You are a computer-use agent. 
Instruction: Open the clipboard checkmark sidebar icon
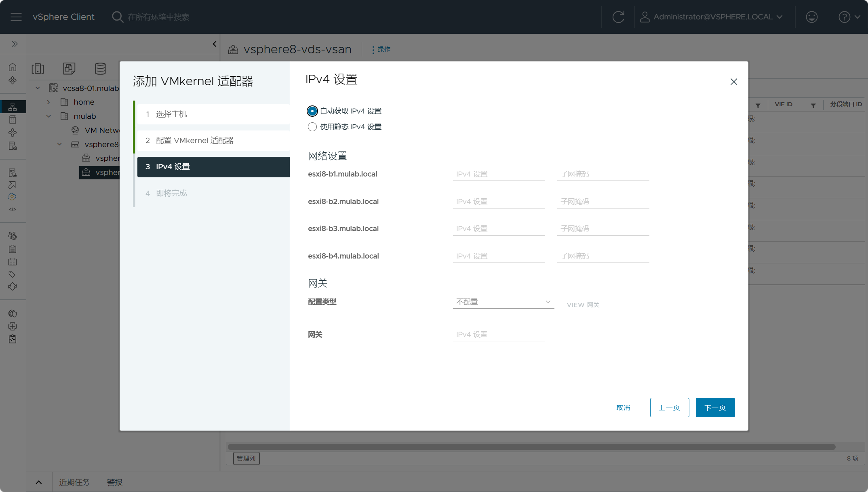click(x=13, y=339)
